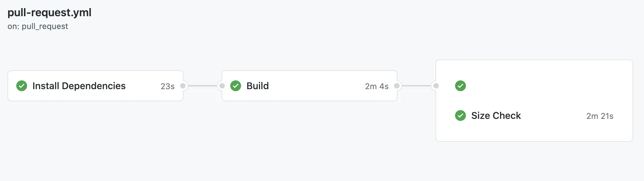Click the 2m 4s Build duration

point(377,86)
